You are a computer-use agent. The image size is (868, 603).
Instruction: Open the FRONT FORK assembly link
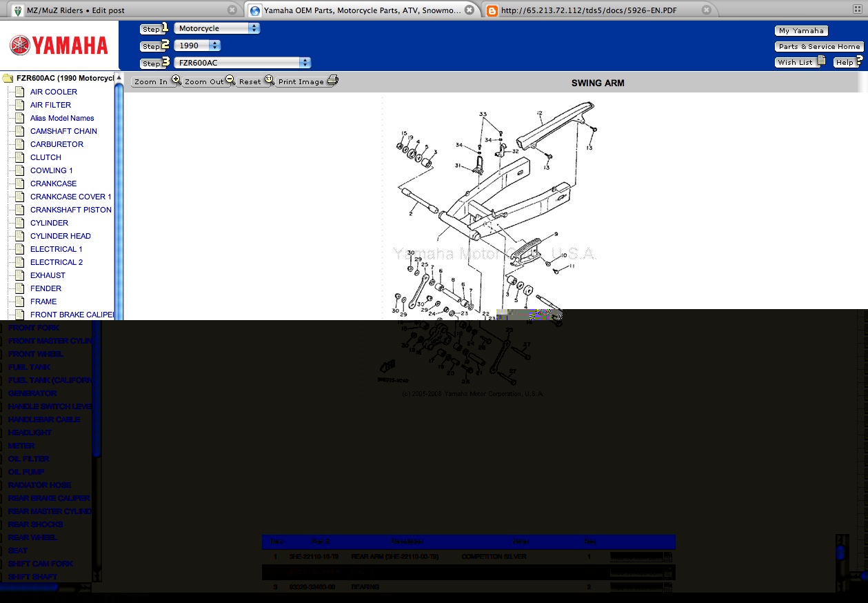coord(34,328)
